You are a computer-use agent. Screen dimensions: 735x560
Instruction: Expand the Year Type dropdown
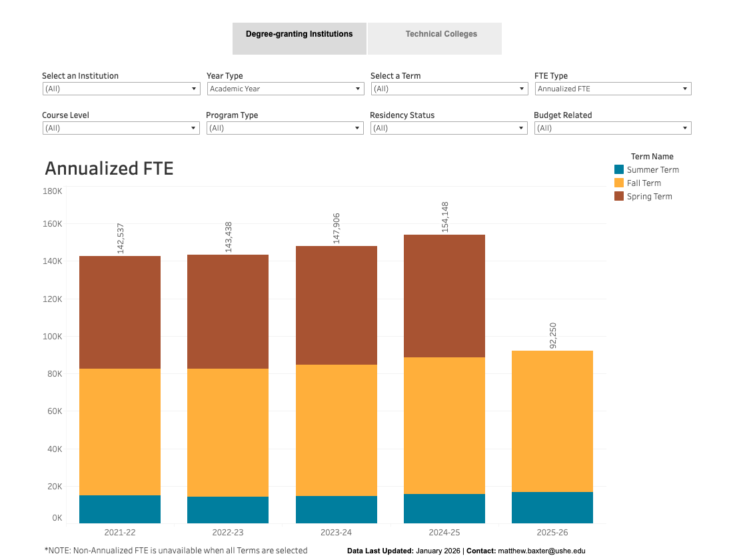click(285, 89)
